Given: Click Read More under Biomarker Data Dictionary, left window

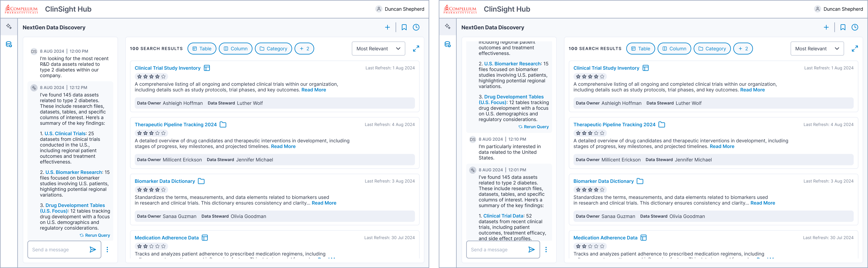Looking at the screenshot, I should (324, 203).
